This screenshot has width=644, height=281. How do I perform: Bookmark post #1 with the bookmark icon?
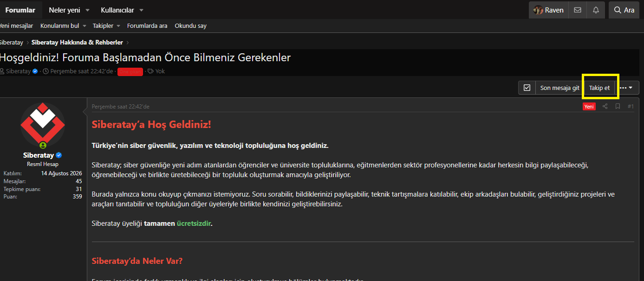tap(618, 107)
